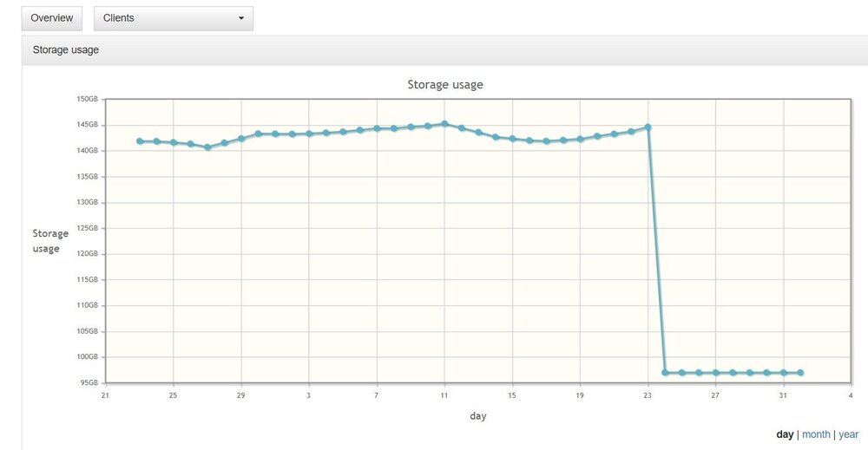Click the x-axis label '11'
This screenshot has height=450, width=868.
click(x=444, y=395)
